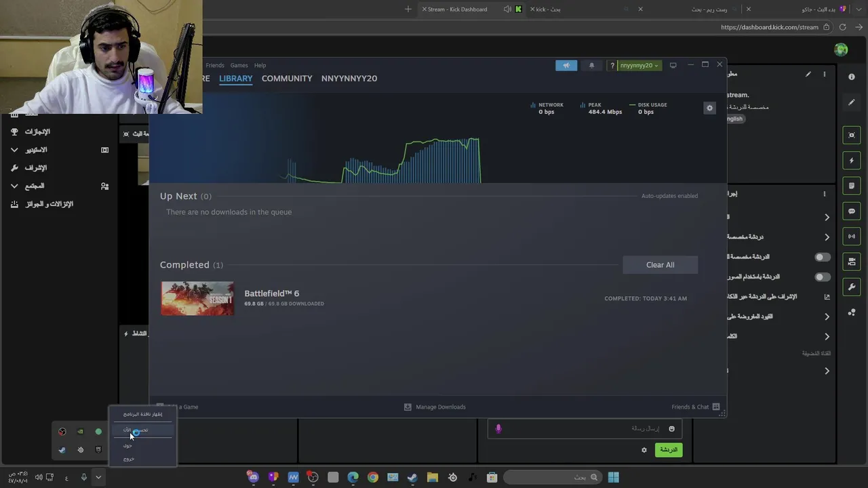Toggle 'الدردشة مخصصة' switch in Kick panel
This screenshot has width=868, height=488.
(x=822, y=257)
